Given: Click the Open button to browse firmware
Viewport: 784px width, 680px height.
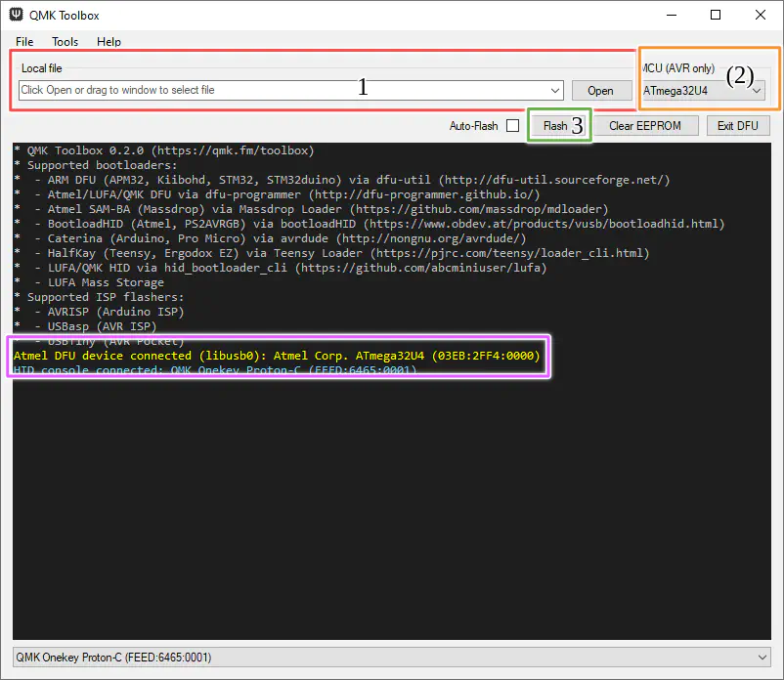Looking at the screenshot, I should point(600,91).
